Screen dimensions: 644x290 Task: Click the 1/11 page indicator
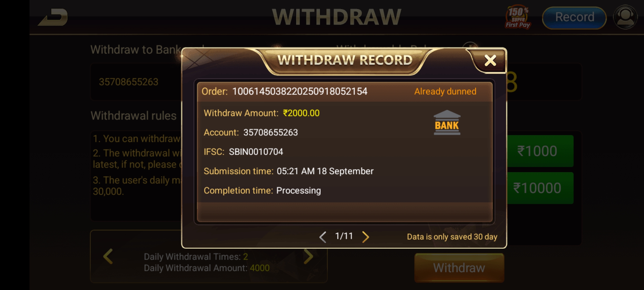point(344,236)
